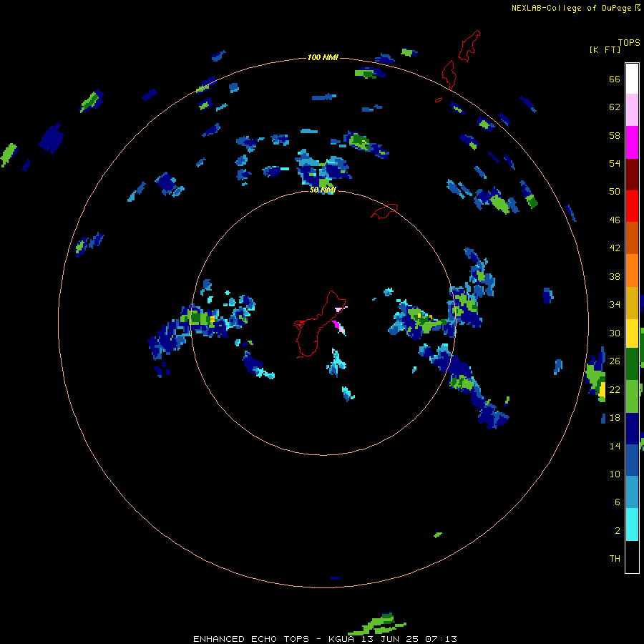The height and width of the screenshot is (644, 644).
Task: Click the "54" legend value
Action: pyautogui.click(x=615, y=163)
